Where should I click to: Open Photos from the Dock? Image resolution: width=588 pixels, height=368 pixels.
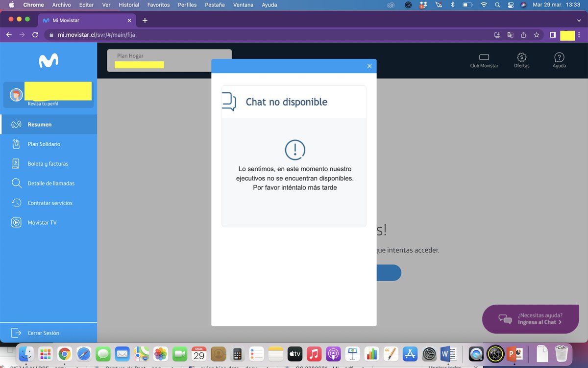[x=161, y=354]
